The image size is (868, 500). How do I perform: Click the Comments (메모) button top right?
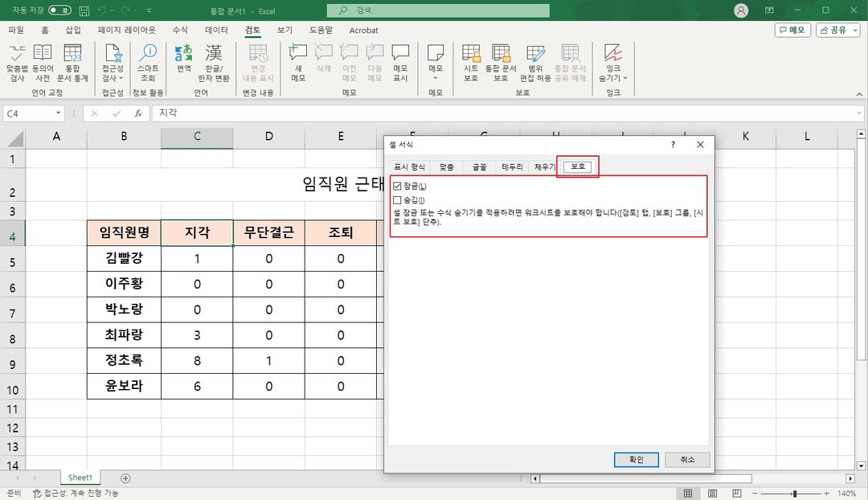click(x=792, y=30)
